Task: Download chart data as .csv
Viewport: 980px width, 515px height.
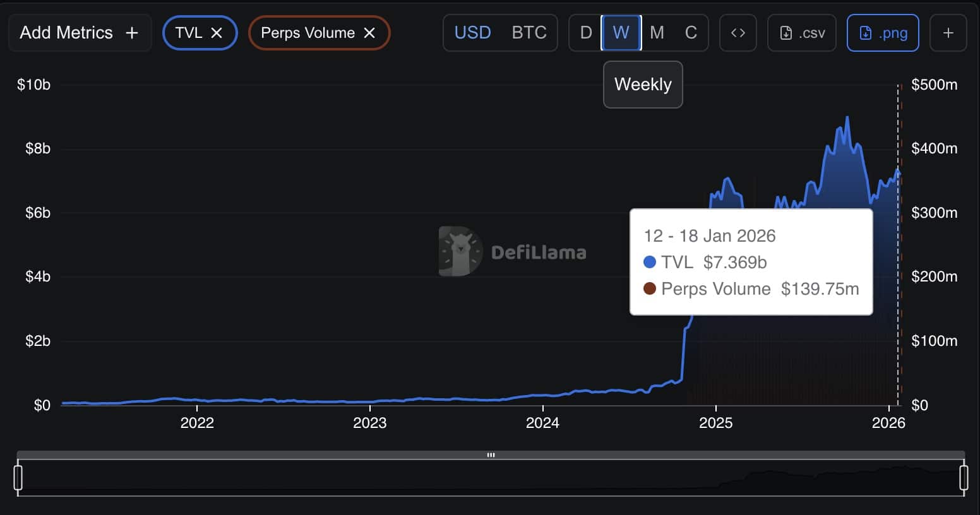Action: 801,33
